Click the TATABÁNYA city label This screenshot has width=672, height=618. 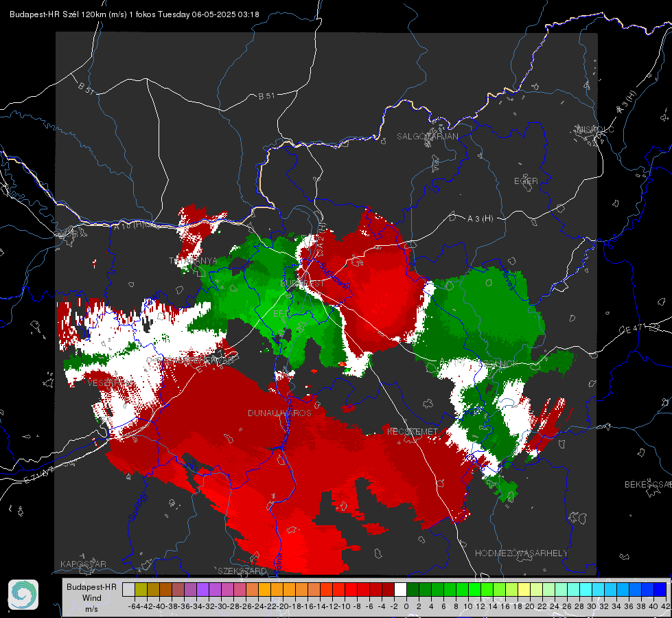coord(194,261)
